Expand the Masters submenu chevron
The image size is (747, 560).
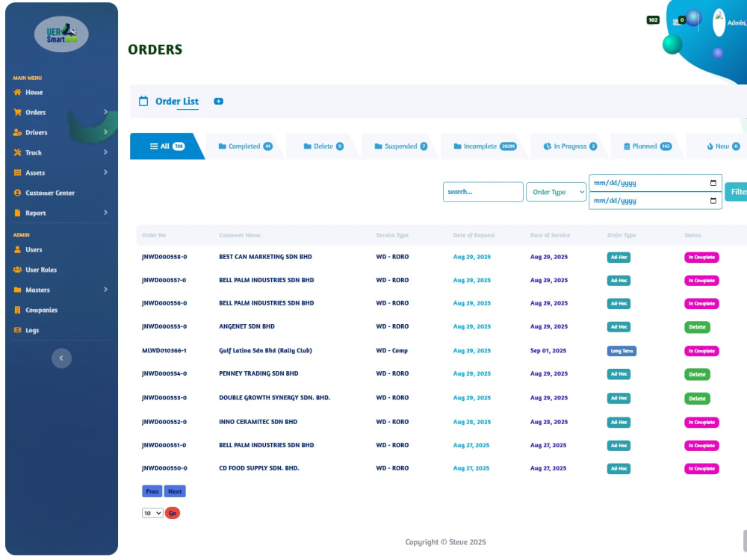(105, 289)
